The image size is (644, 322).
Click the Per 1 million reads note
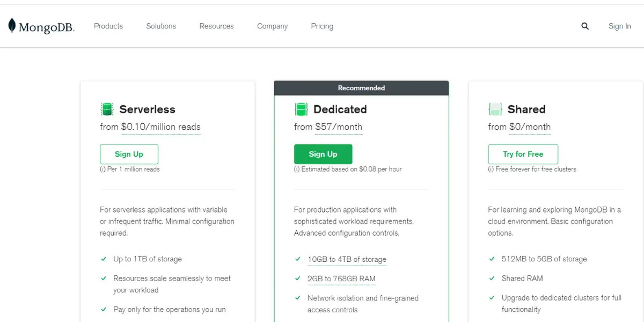pos(130,170)
